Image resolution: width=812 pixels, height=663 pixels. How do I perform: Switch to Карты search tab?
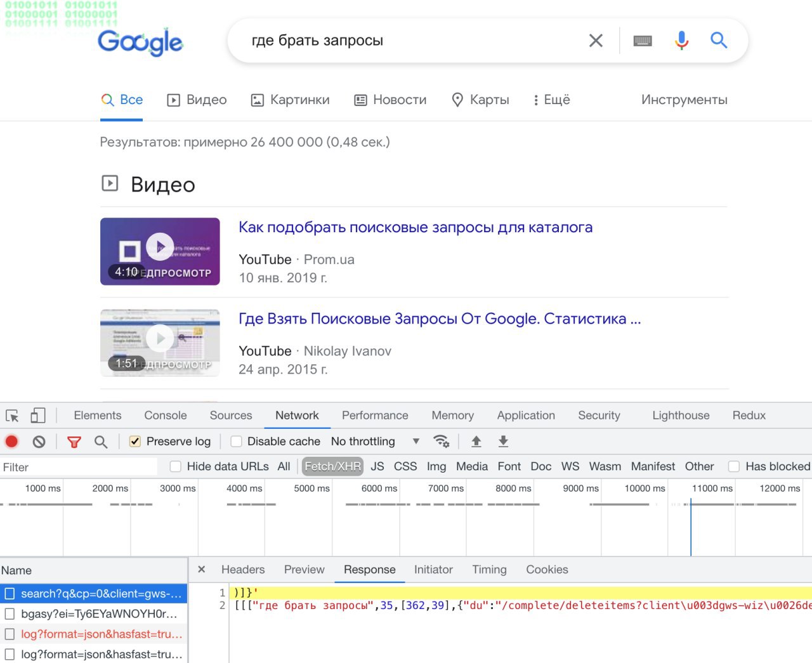click(x=480, y=100)
